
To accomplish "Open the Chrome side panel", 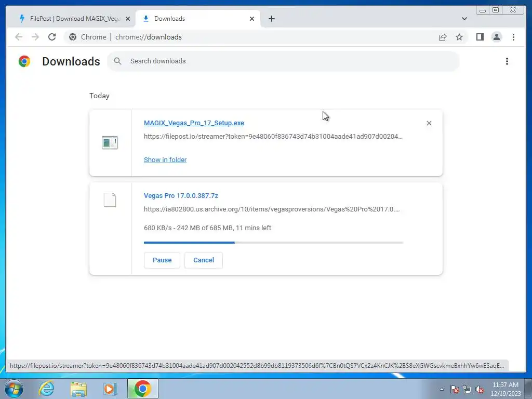I will coord(480,37).
